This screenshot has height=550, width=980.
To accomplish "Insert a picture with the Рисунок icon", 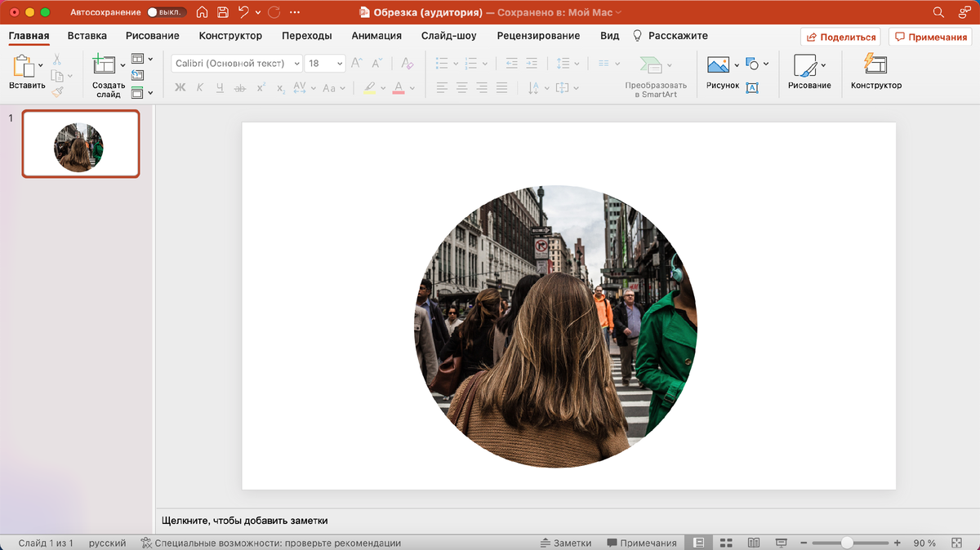I will pos(718,65).
